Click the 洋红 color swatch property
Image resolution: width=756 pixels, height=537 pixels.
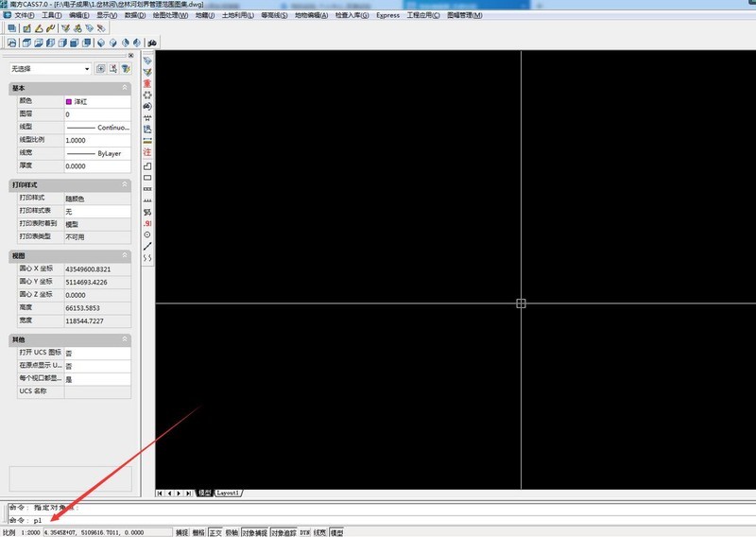[x=97, y=102]
